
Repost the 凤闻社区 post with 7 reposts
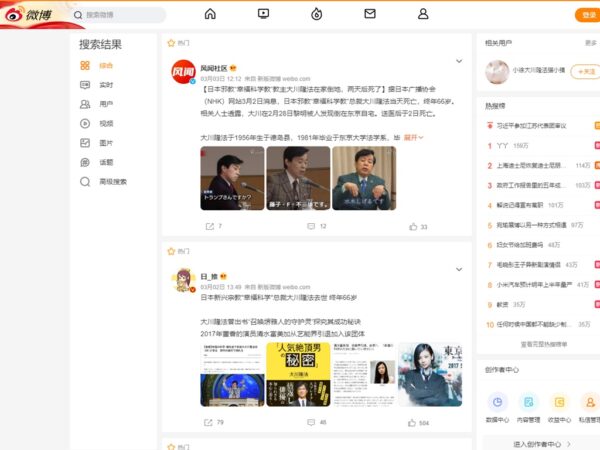(214, 227)
